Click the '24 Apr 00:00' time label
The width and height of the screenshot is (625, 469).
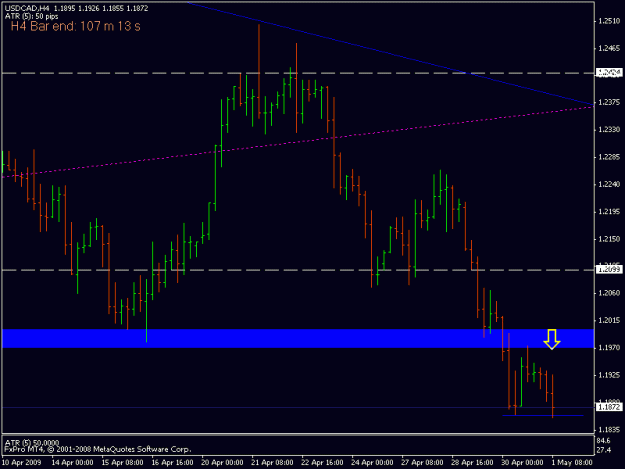(372, 462)
